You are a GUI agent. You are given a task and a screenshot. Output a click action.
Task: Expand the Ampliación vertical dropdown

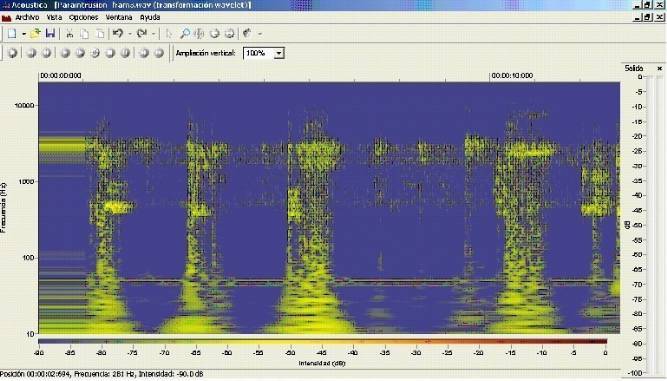(279, 53)
